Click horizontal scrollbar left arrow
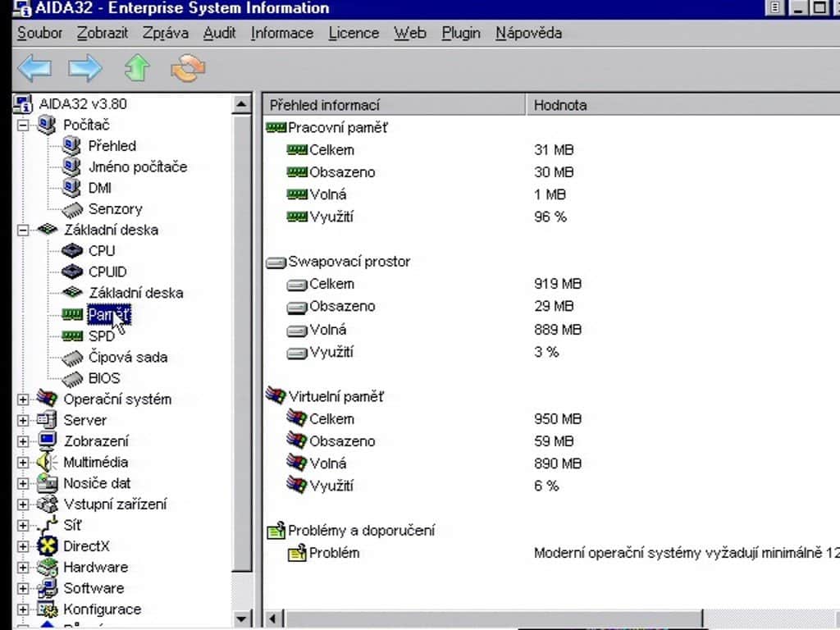 point(272,619)
